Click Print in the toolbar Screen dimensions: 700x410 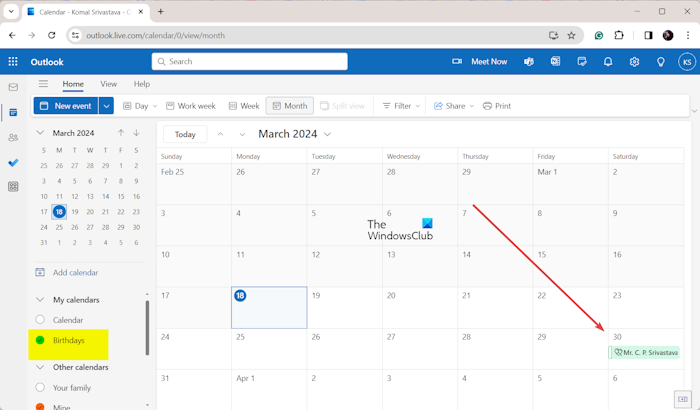pos(497,106)
